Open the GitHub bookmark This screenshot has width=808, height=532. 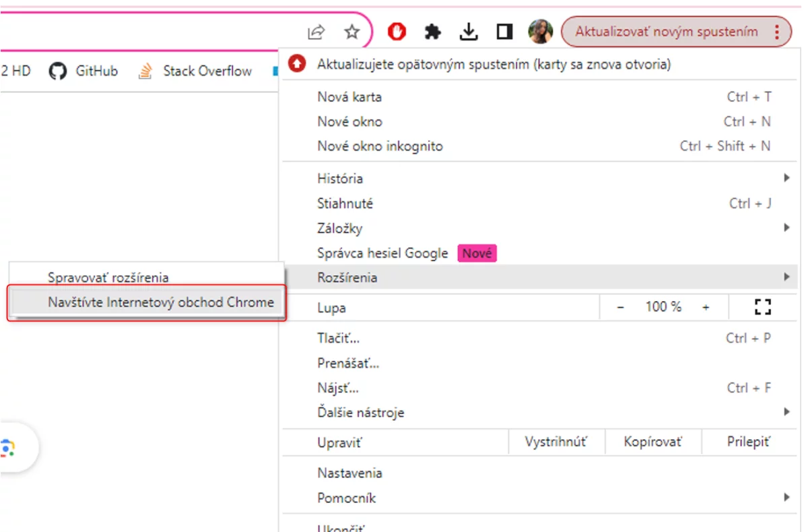[83, 70]
